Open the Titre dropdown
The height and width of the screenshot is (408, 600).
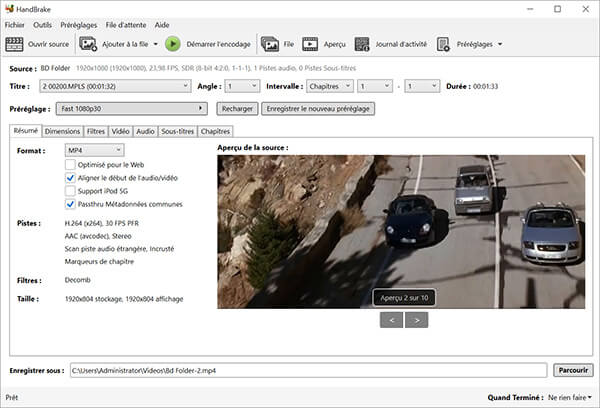click(x=115, y=86)
